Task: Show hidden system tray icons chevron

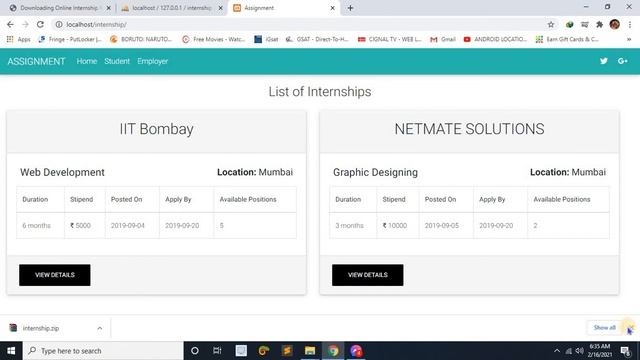Action: (x=557, y=351)
